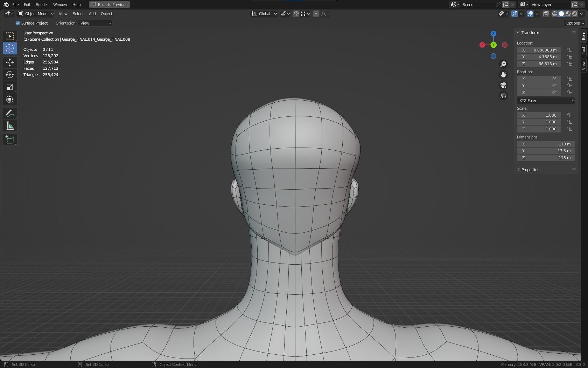The image size is (588, 368).
Task: Open the File menu
Action: 15,5
